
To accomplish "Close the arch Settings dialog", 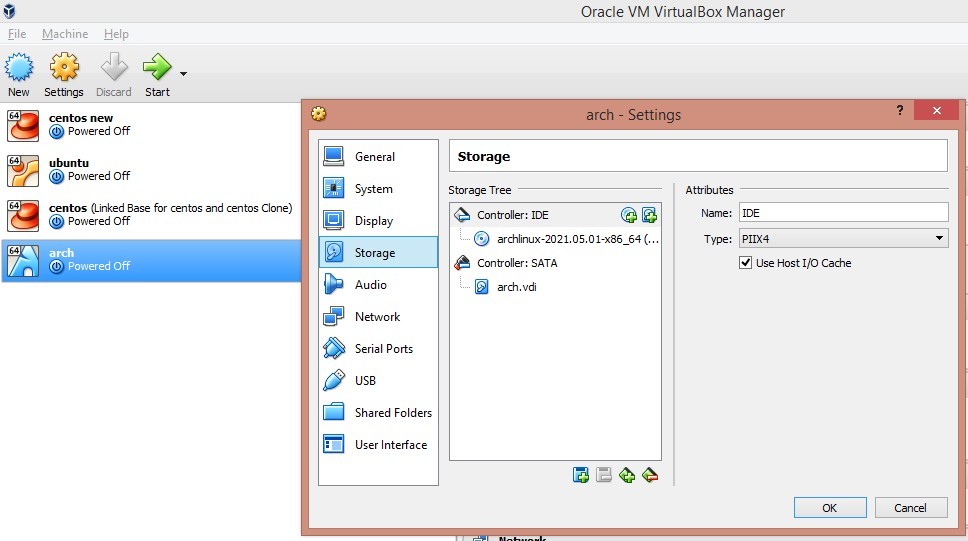I will [937, 111].
